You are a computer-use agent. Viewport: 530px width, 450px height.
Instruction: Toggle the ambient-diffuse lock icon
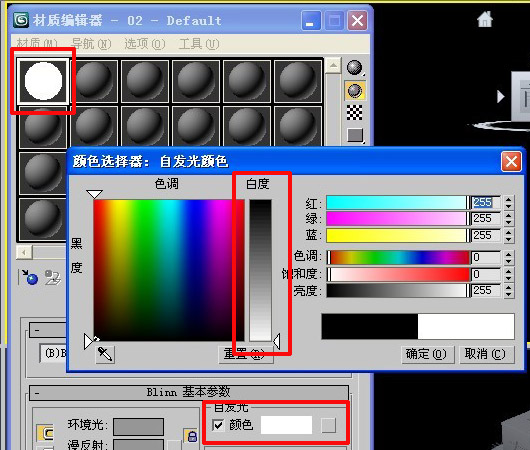coord(191,436)
